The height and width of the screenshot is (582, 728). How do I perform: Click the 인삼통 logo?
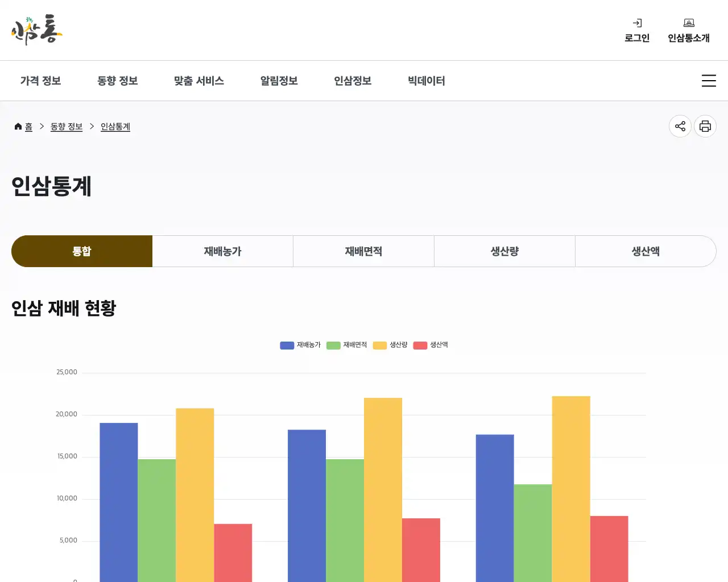click(x=36, y=30)
